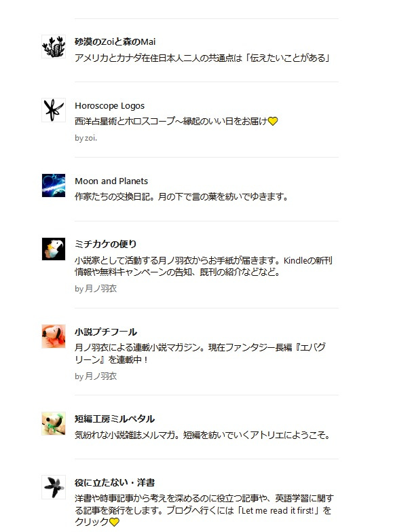Screen dimensions: 393x532
Task: Click the description starting 気紛れな小説雑誌メルマガ
Action: [202, 435]
